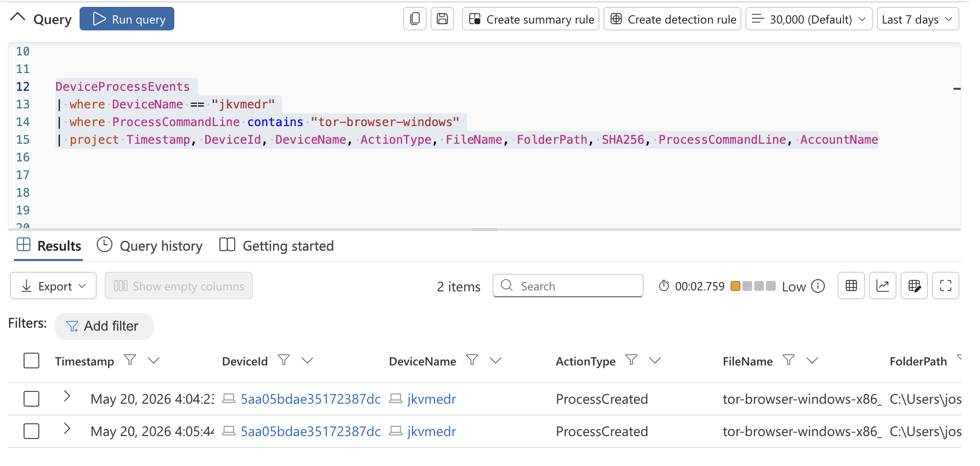This screenshot has width=980, height=466.
Task: Click Create detection rule
Action: pos(672,19)
